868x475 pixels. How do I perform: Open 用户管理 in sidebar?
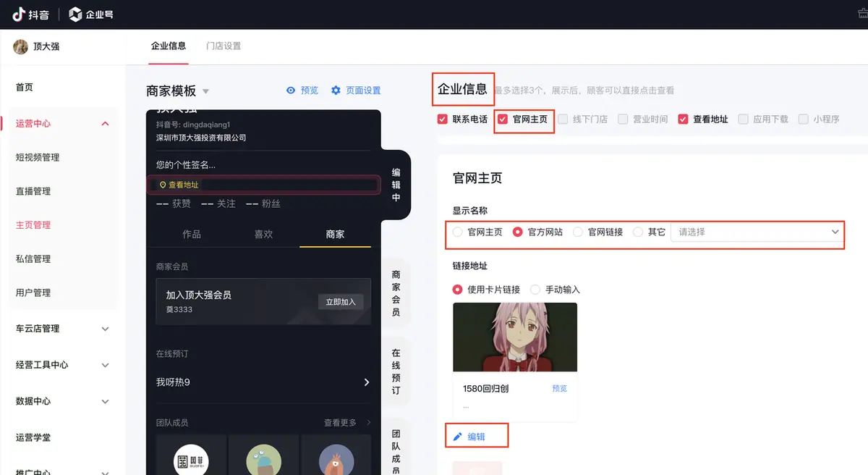tap(33, 293)
